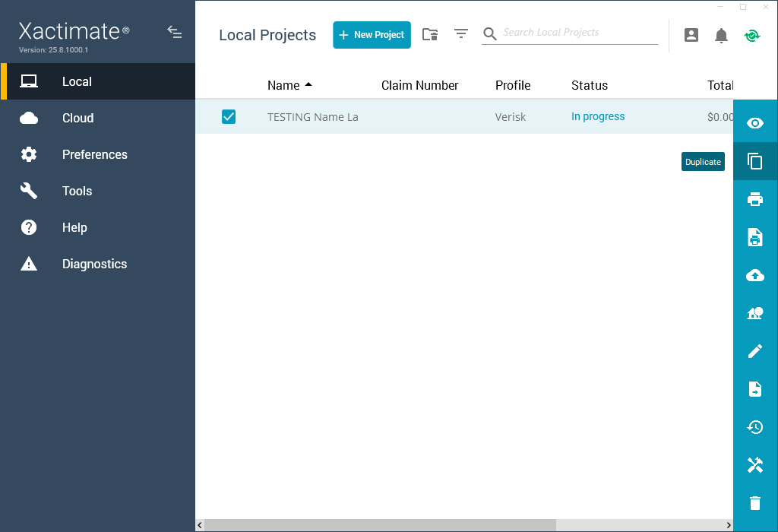
Task: Click the scrollbar right arrow
Action: click(729, 525)
